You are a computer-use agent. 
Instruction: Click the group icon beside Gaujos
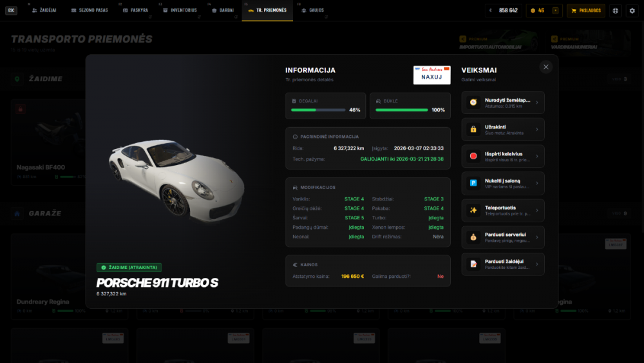303,10
